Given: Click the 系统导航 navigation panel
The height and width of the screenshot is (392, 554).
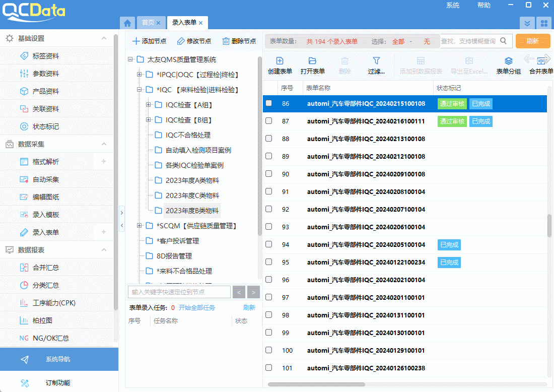Looking at the screenshot, I should click(57, 359).
